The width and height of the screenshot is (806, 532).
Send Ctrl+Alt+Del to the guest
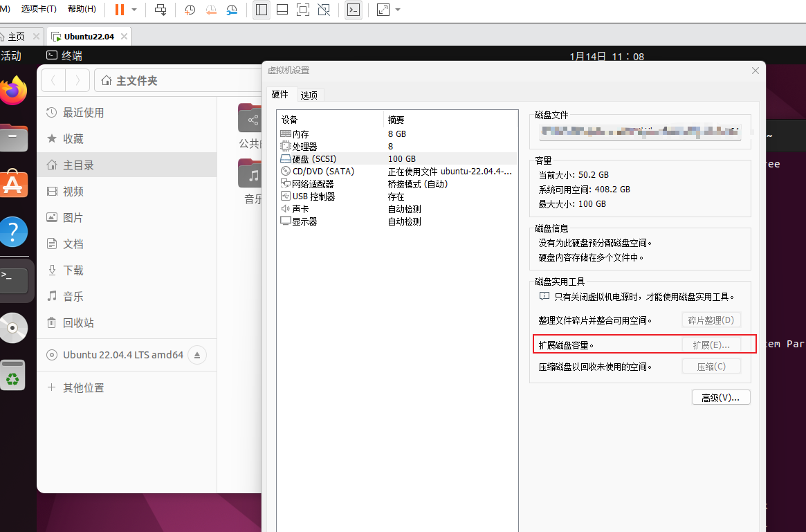click(159, 9)
